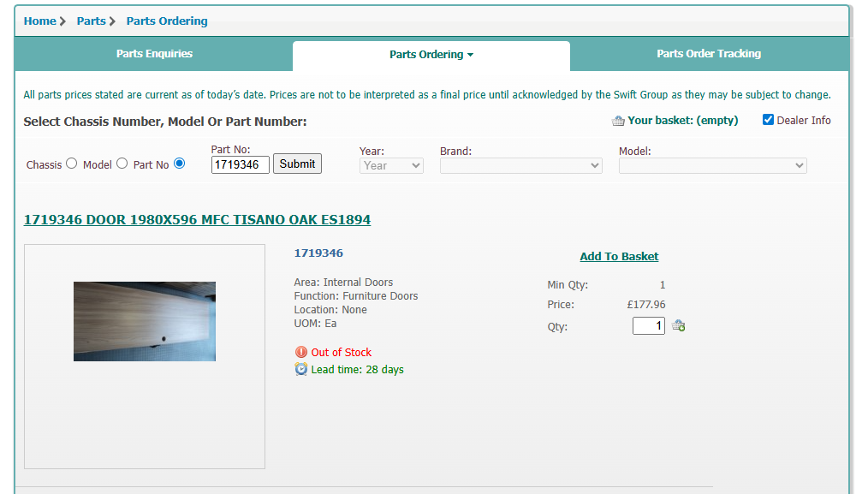Open the Parts Ordering tab menu

tap(431, 55)
